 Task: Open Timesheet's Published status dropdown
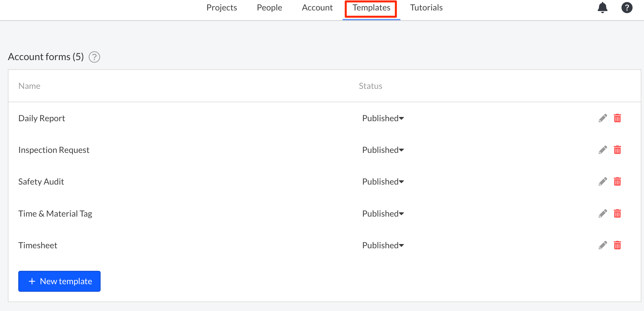(383, 245)
